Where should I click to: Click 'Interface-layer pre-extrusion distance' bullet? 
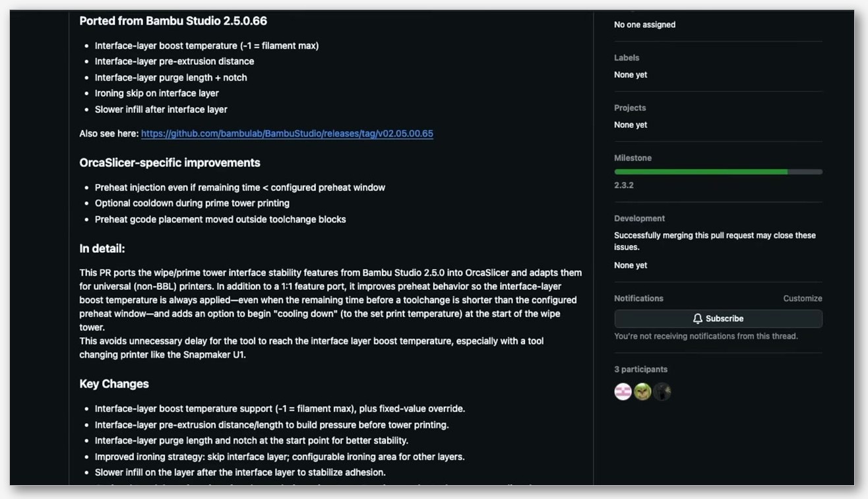[174, 61]
